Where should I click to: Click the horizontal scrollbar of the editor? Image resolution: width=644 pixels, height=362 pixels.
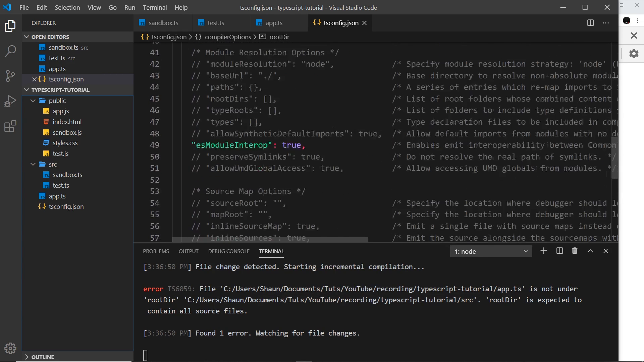coord(270,240)
